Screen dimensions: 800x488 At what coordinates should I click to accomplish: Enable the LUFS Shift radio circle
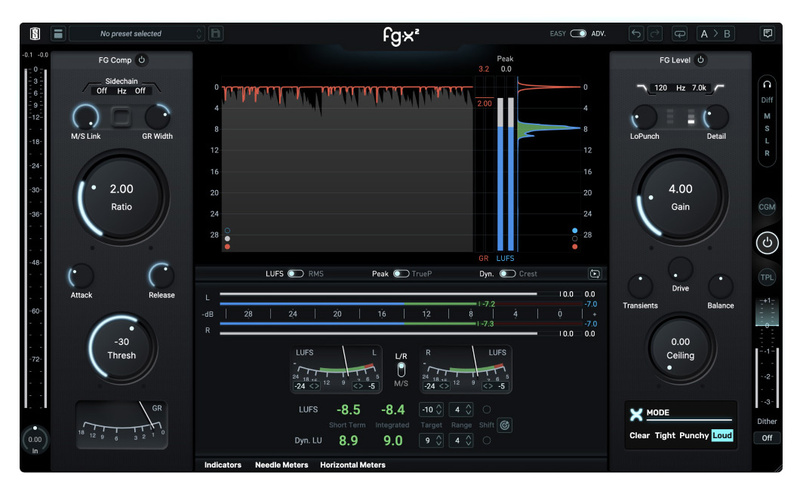tap(487, 409)
